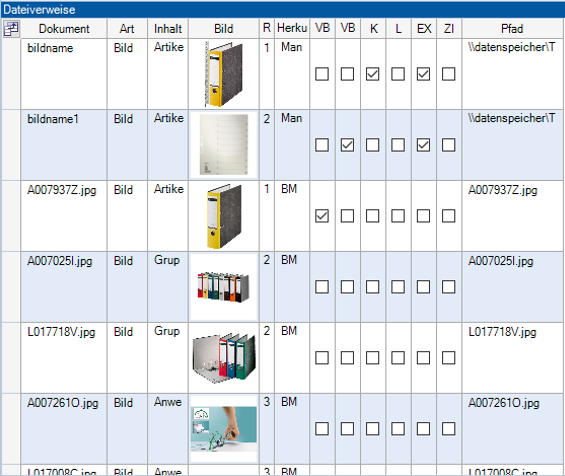Select the open binder group image L017718V.jpg
The width and height of the screenshot is (565, 476).
(x=223, y=358)
